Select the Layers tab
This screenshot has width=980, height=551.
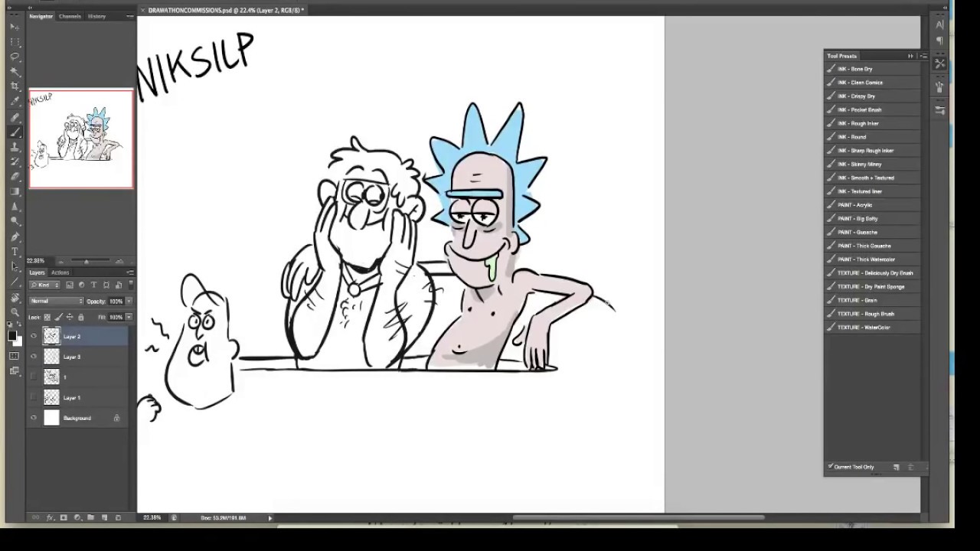(37, 272)
